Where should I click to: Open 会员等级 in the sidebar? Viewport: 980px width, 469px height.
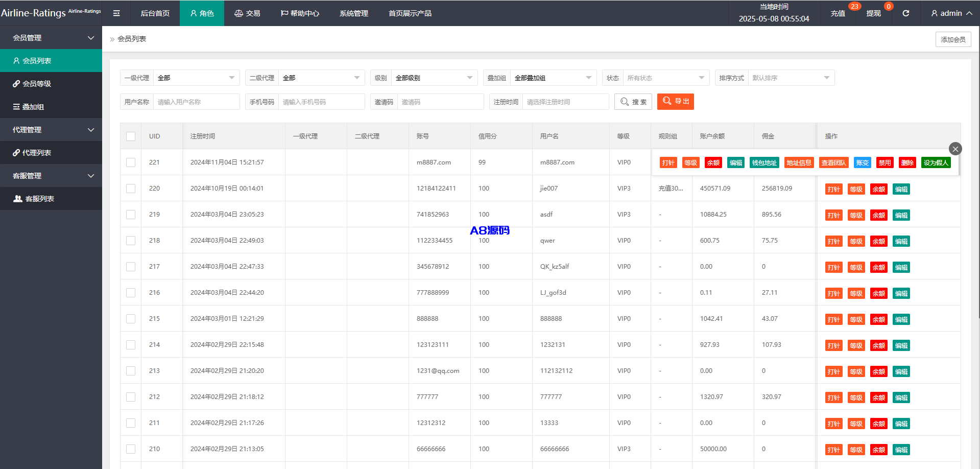(x=51, y=84)
